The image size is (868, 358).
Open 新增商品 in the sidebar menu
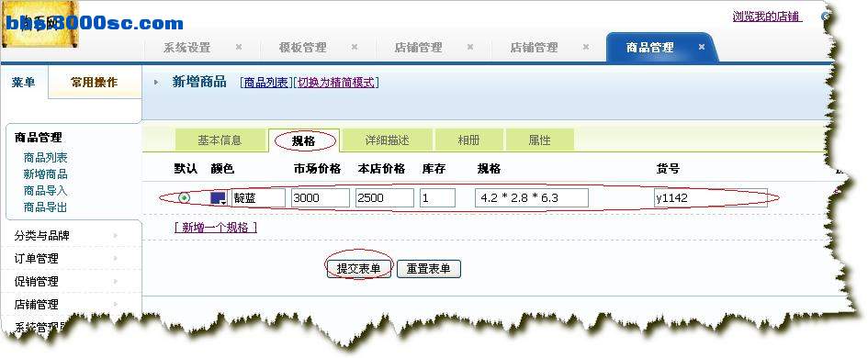tap(45, 174)
